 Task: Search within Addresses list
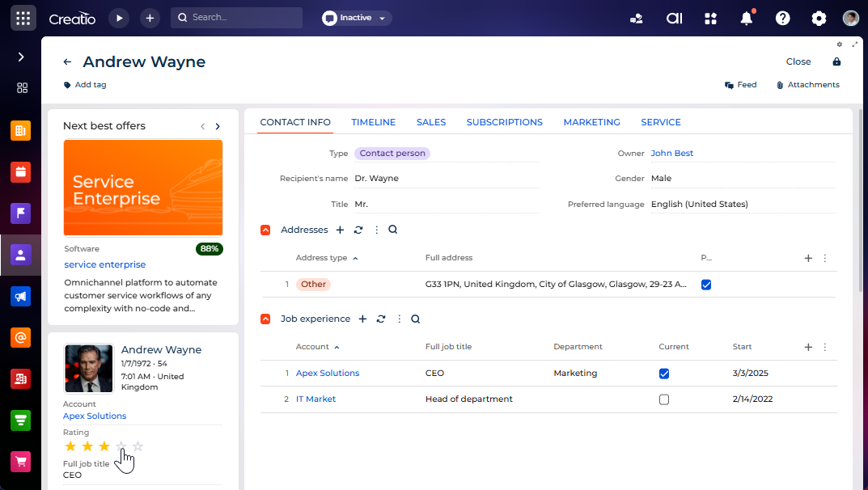coord(393,230)
